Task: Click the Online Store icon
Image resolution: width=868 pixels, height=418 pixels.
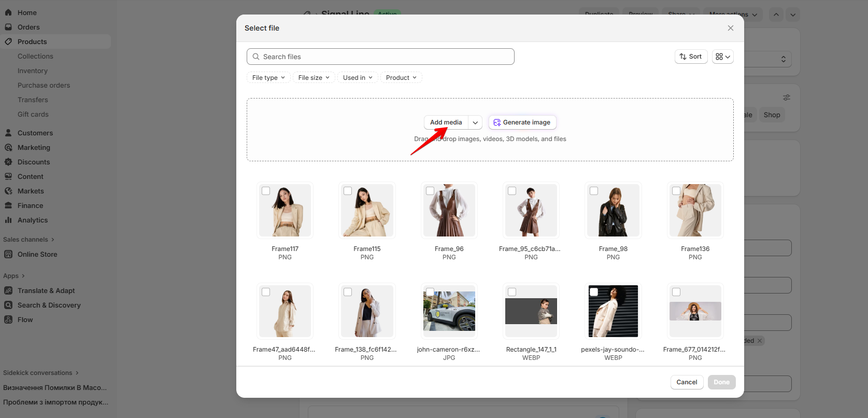Action: click(8, 254)
